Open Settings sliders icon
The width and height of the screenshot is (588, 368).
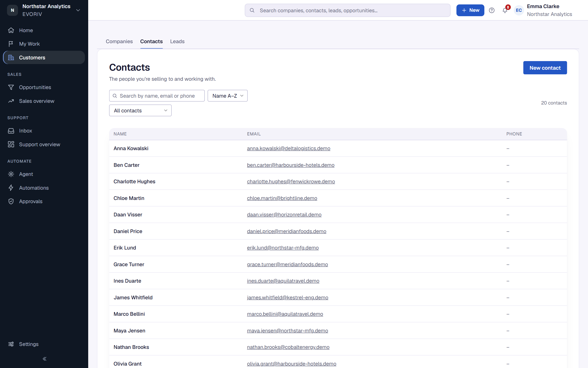click(11, 344)
